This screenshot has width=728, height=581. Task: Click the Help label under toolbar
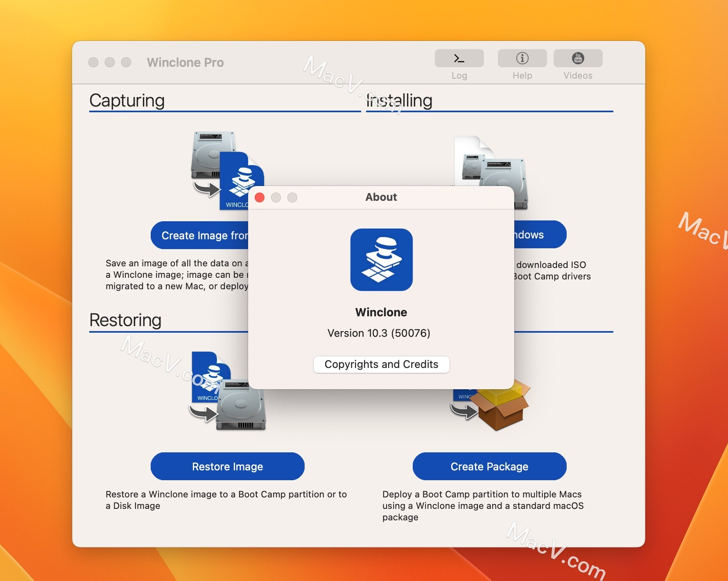(522, 75)
